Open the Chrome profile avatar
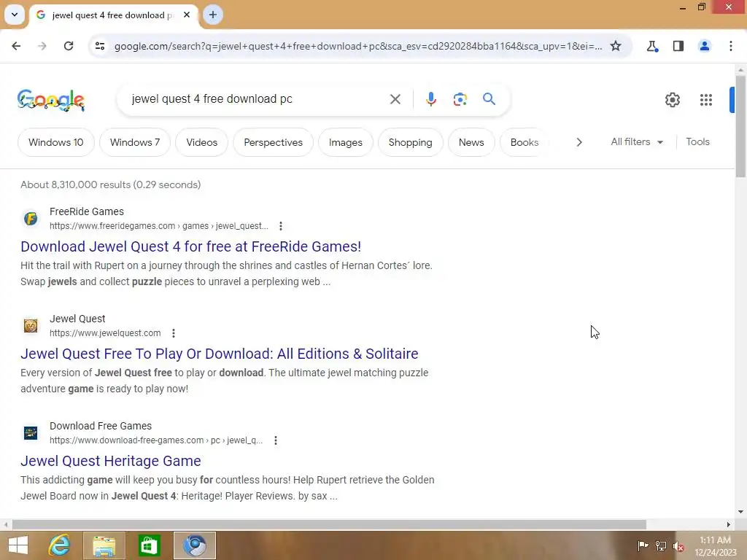This screenshot has height=560, width=747. [704, 46]
